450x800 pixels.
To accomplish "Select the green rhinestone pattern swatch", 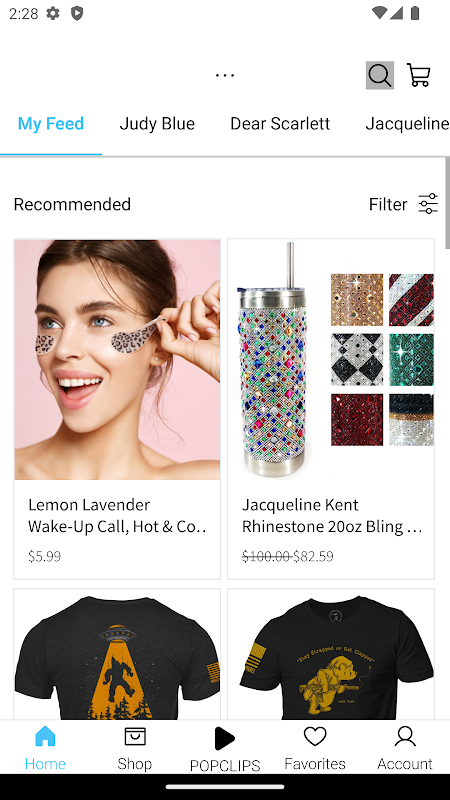I will pyautogui.click(x=411, y=360).
